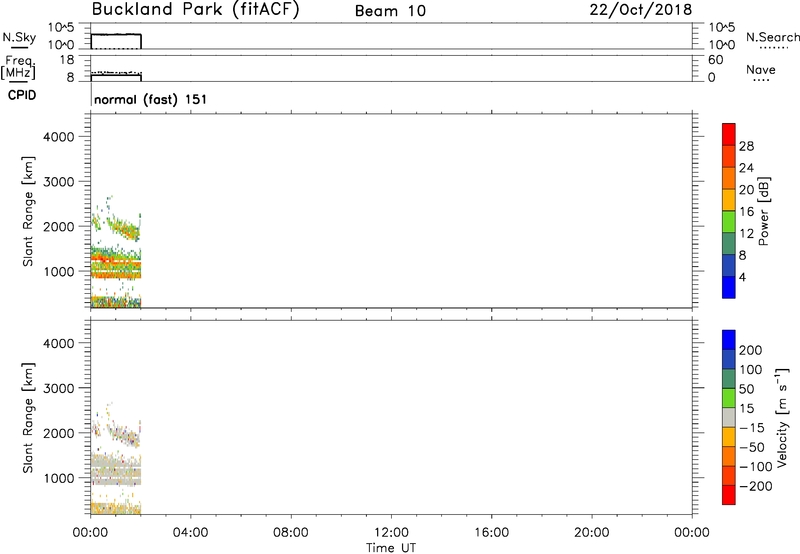
Task: Click the 'N.Search' legend label
Action: 772,37
